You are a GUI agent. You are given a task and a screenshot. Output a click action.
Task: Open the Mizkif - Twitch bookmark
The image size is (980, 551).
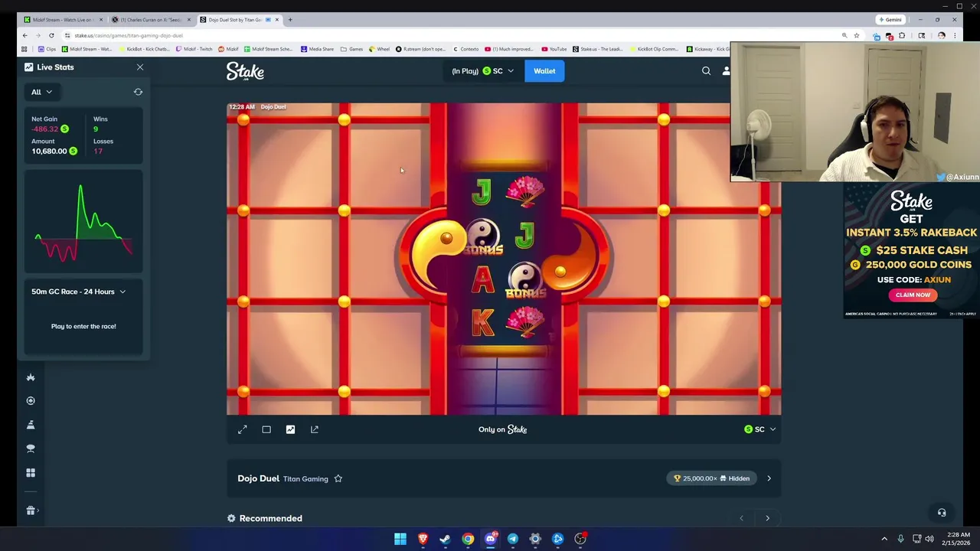point(194,49)
